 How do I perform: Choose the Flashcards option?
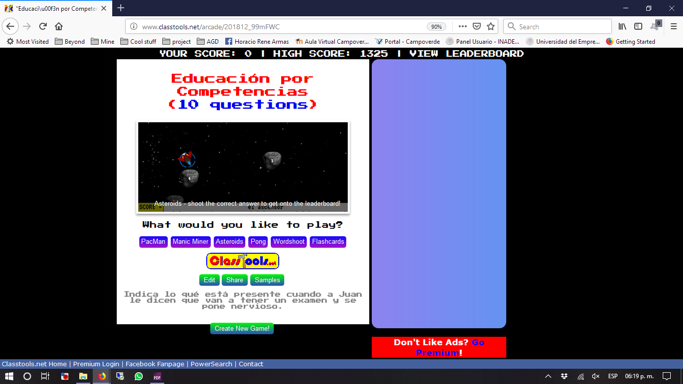point(328,242)
